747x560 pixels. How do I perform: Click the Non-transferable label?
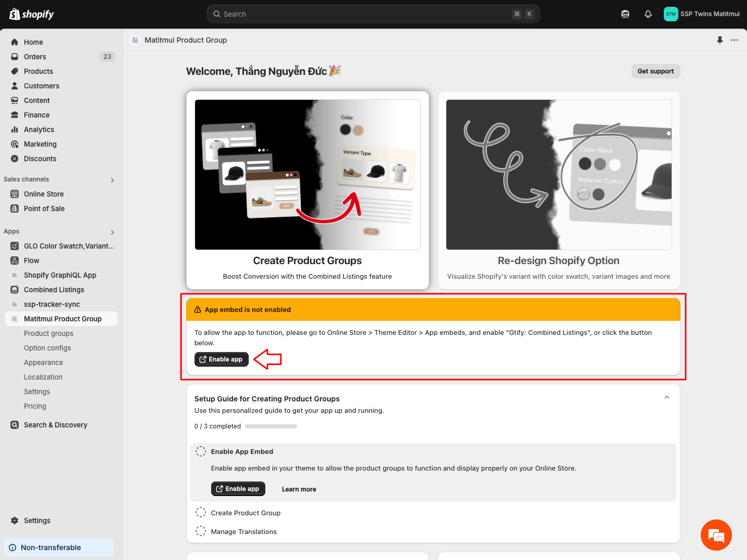51,548
